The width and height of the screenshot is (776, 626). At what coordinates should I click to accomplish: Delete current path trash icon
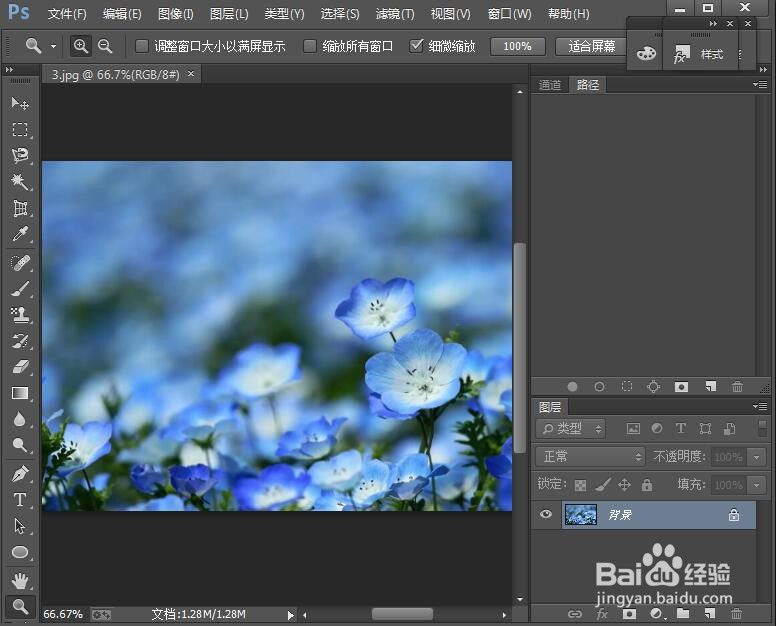pos(737,386)
